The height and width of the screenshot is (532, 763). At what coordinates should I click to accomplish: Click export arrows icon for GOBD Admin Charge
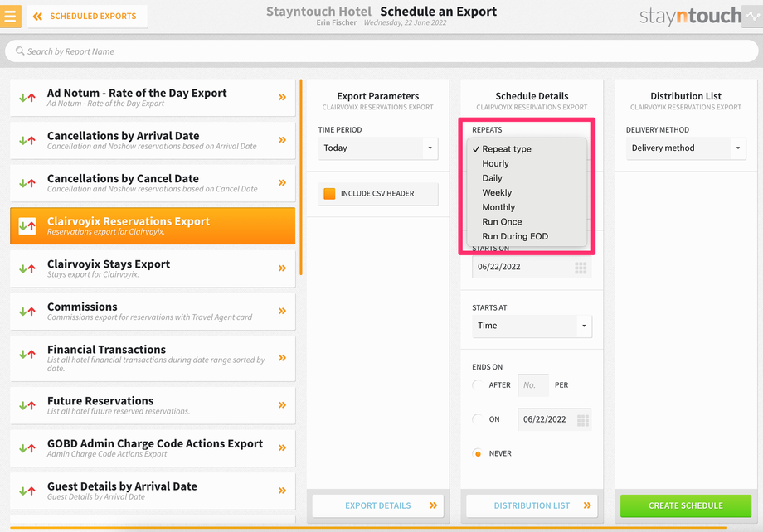coord(27,447)
